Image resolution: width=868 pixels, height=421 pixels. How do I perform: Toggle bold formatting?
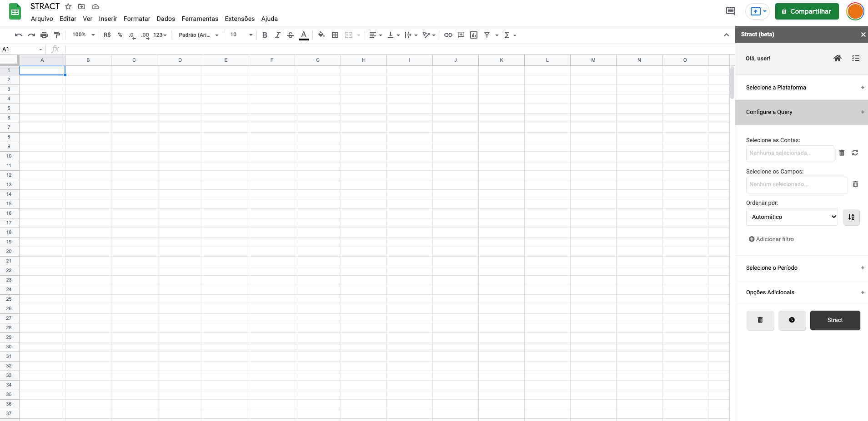tap(265, 35)
